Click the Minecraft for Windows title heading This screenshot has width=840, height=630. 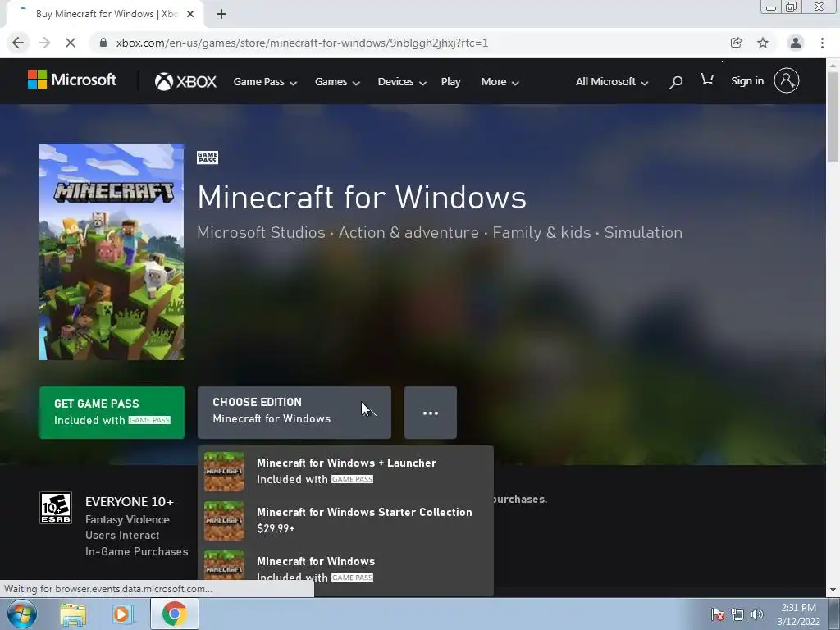(362, 197)
